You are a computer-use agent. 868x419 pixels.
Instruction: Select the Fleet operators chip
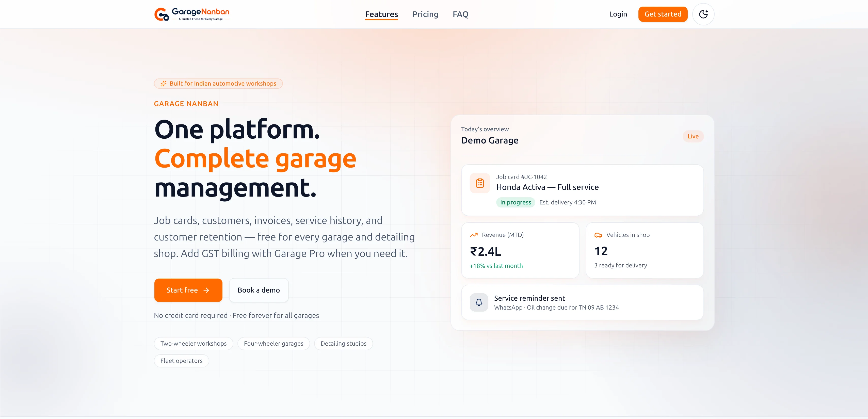[x=181, y=360]
